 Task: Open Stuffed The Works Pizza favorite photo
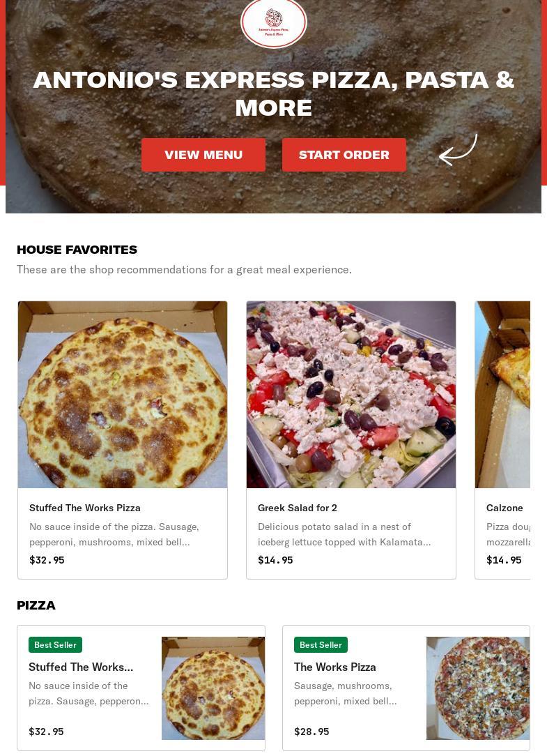123,395
